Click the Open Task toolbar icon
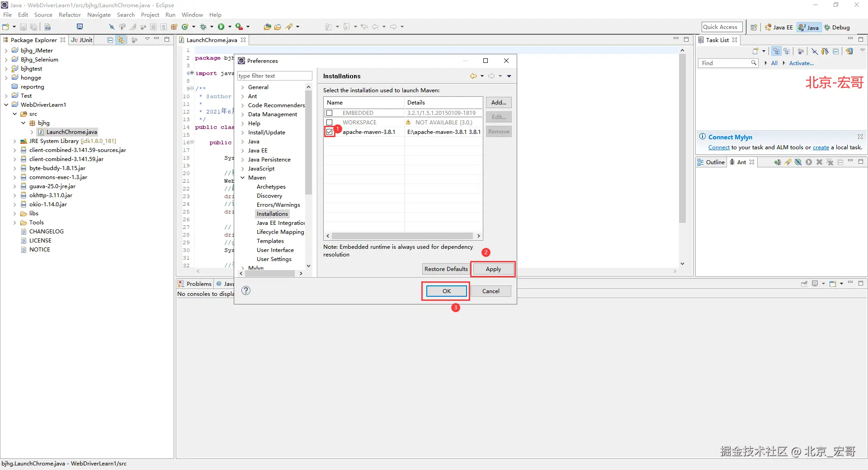 278,27
